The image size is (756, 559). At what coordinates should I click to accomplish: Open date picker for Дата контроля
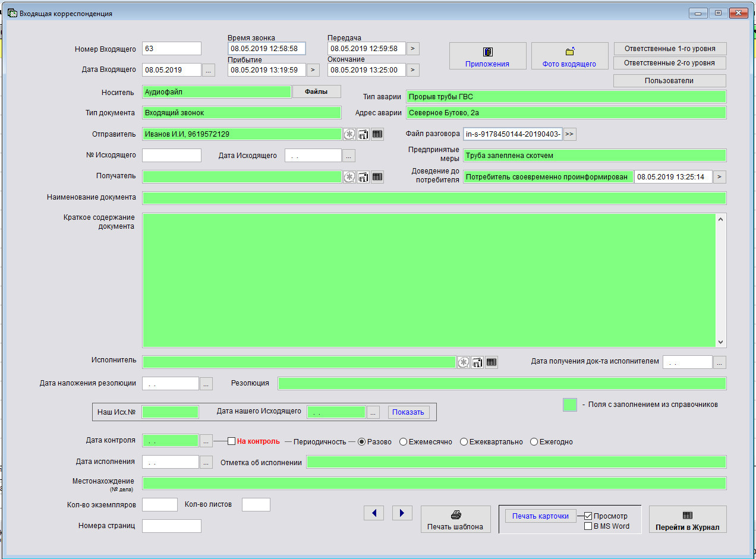pos(206,441)
